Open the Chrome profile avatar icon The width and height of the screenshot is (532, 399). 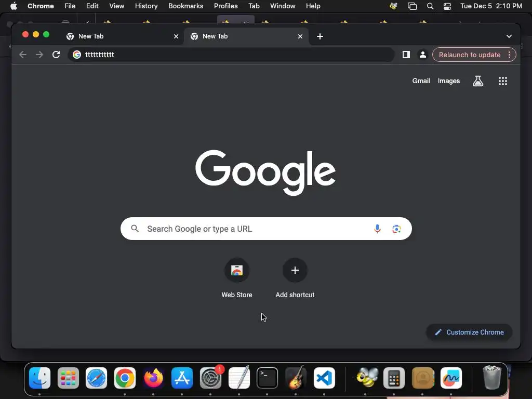coord(423,55)
